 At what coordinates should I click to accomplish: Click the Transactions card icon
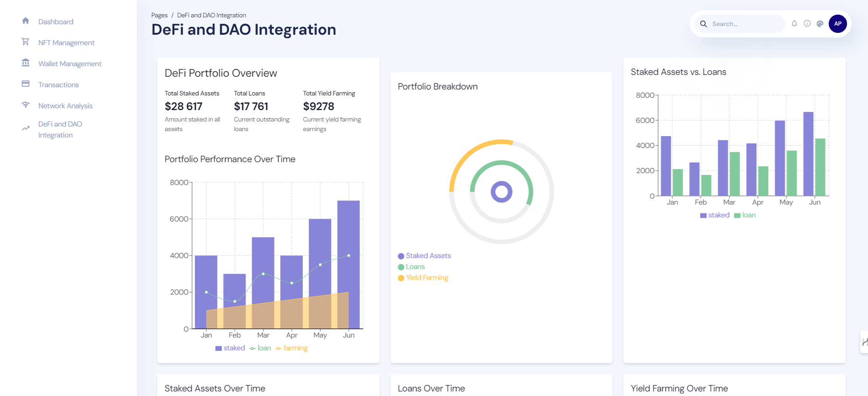click(x=26, y=84)
